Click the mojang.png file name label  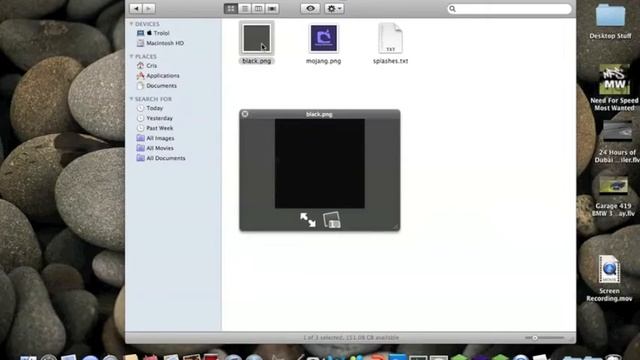(324, 61)
